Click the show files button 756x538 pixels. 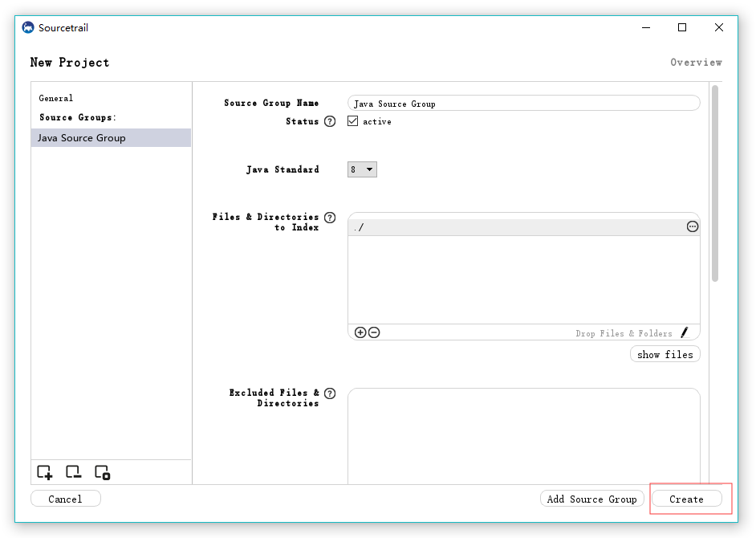(x=665, y=354)
